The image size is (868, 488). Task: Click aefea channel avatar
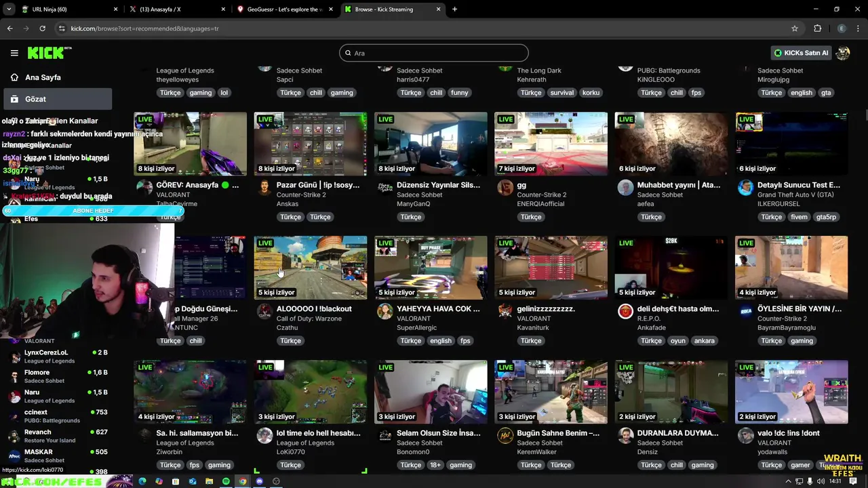pos(625,188)
